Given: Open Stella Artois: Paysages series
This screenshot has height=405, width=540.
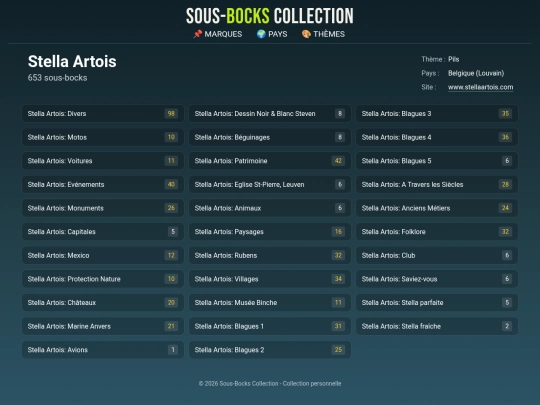Looking at the screenshot, I should [270, 232].
